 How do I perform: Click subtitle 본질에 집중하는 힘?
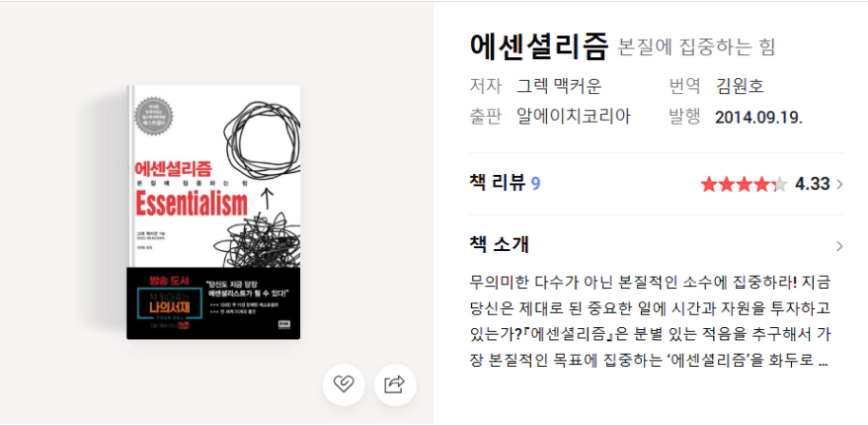click(696, 47)
